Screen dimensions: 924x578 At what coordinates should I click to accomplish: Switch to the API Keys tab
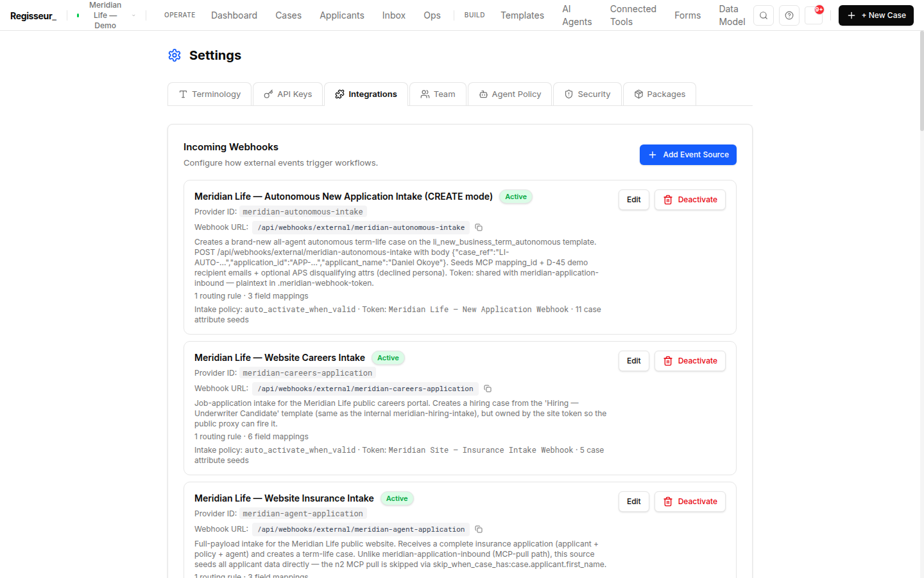coord(288,94)
